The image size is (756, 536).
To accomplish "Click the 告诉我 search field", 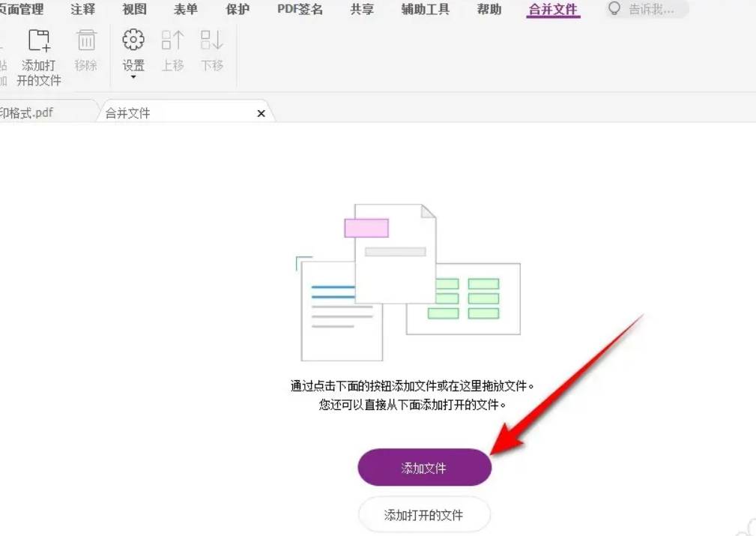I will (647, 9).
